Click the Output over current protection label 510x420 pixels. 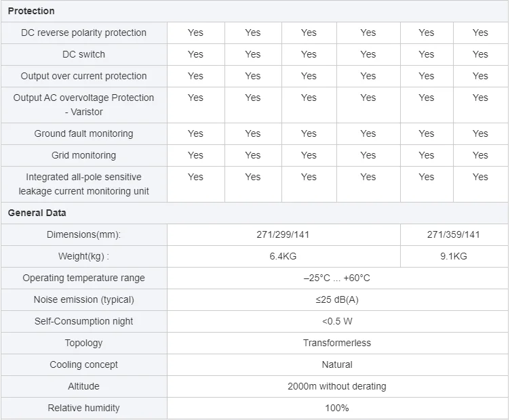(83, 76)
